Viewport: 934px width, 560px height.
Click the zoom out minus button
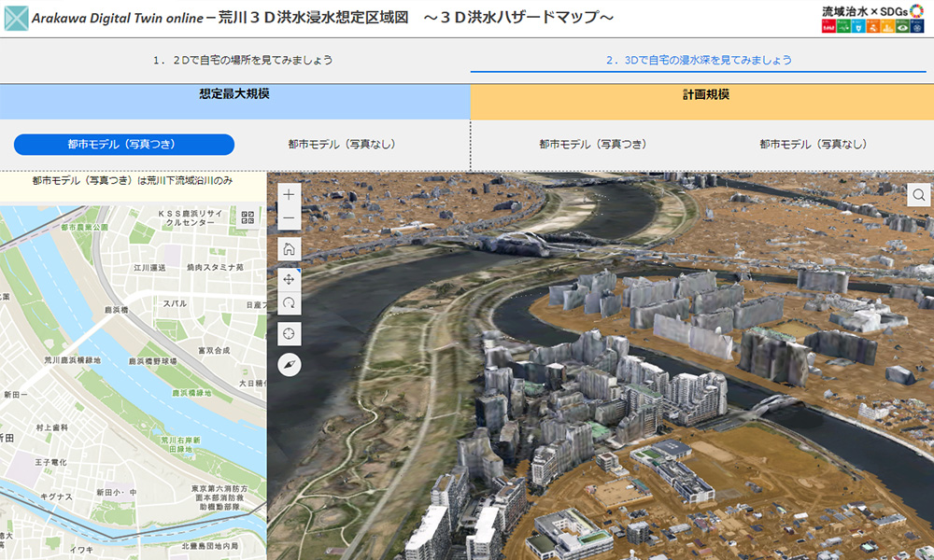[289, 218]
